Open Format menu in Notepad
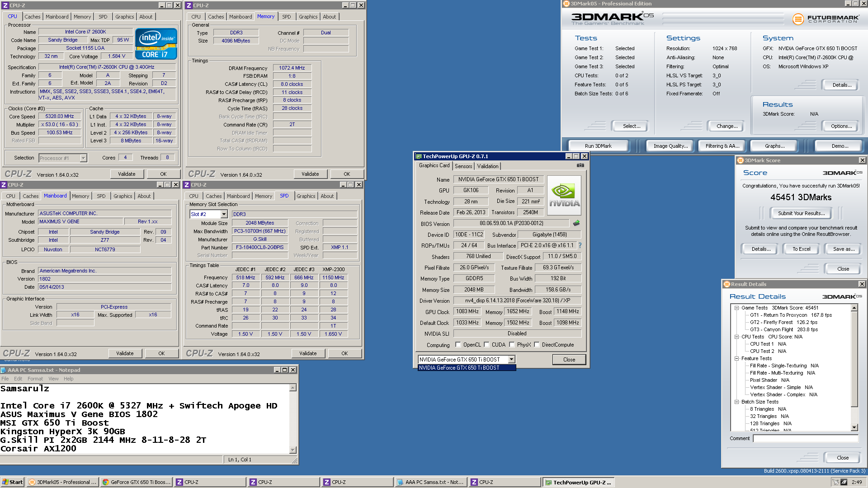This screenshot has height=488, width=868. tap(35, 379)
